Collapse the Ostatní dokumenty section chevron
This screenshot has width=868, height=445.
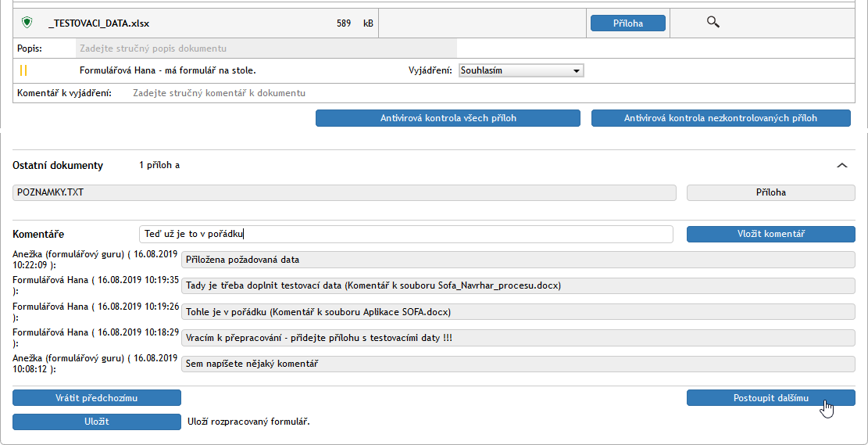(x=841, y=166)
